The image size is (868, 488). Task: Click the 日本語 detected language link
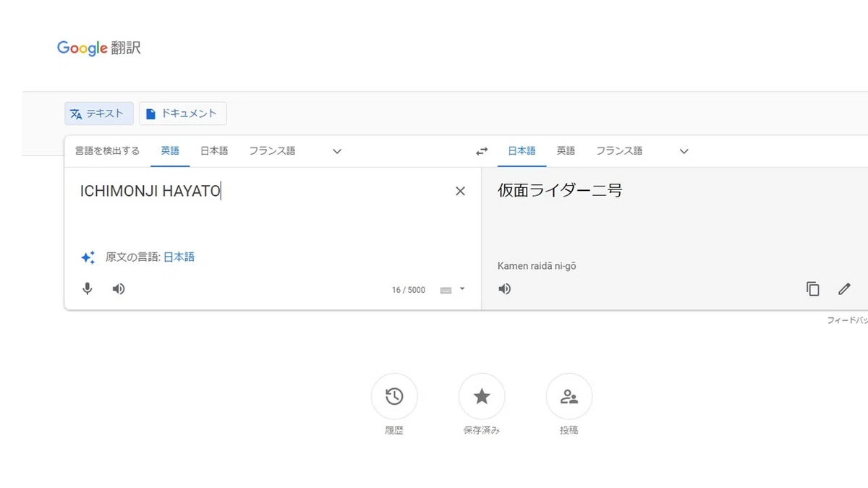click(179, 257)
